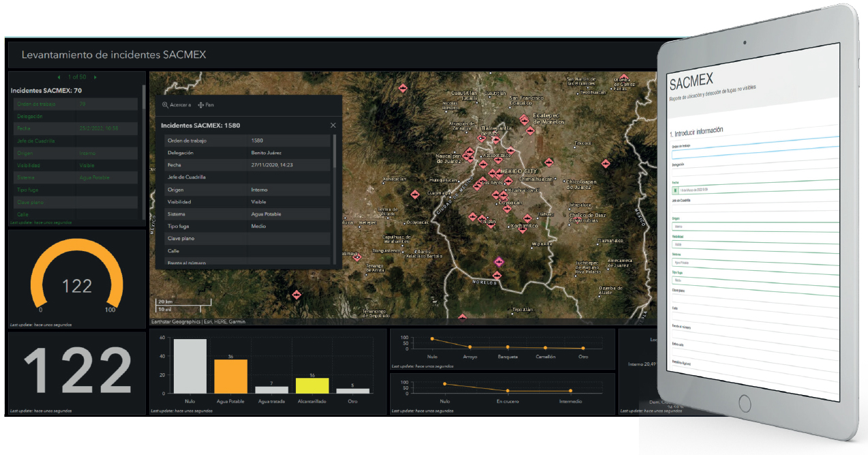868x455 pixels.
Task: Select the yellow Alcantarillado bar
Action: [312, 386]
